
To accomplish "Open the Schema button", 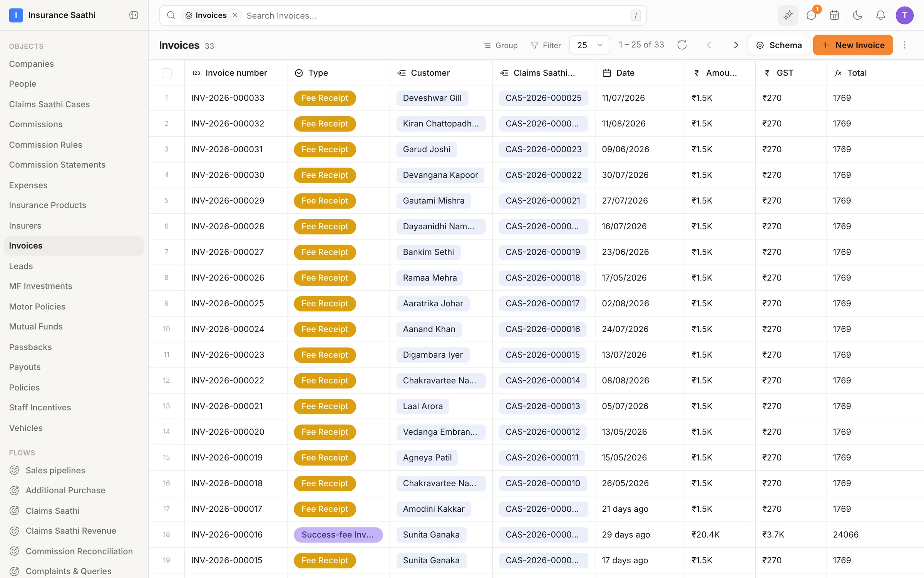I will (x=779, y=45).
